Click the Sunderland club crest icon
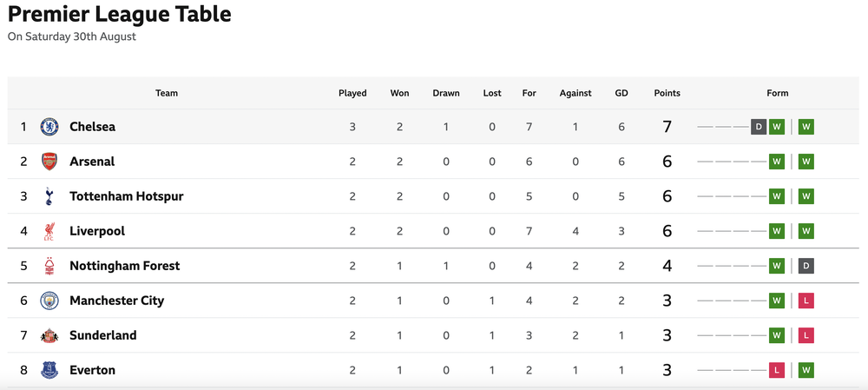The image size is (868, 390). [x=49, y=335]
